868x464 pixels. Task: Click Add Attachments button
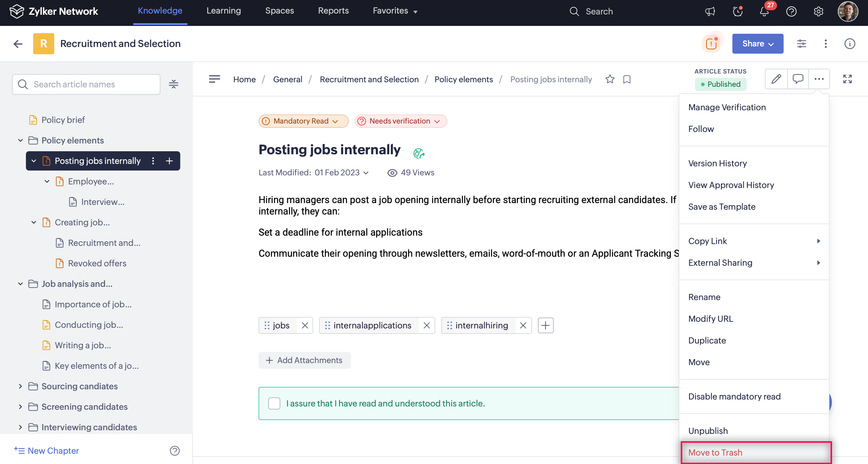(x=304, y=360)
